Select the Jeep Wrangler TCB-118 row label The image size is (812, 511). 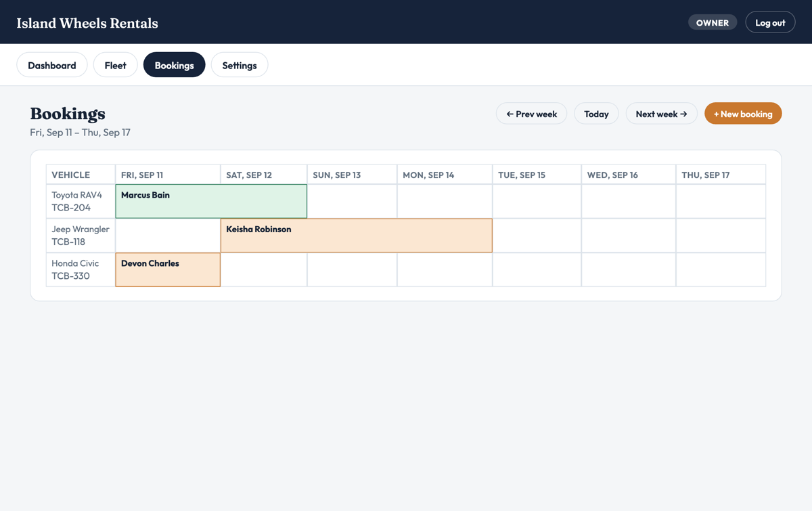click(81, 236)
